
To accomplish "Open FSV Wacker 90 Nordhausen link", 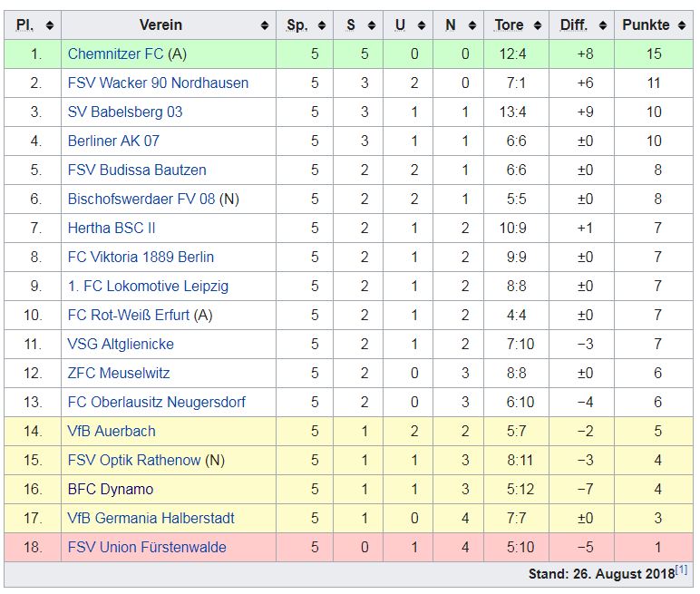I will click(x=158, y=83).
